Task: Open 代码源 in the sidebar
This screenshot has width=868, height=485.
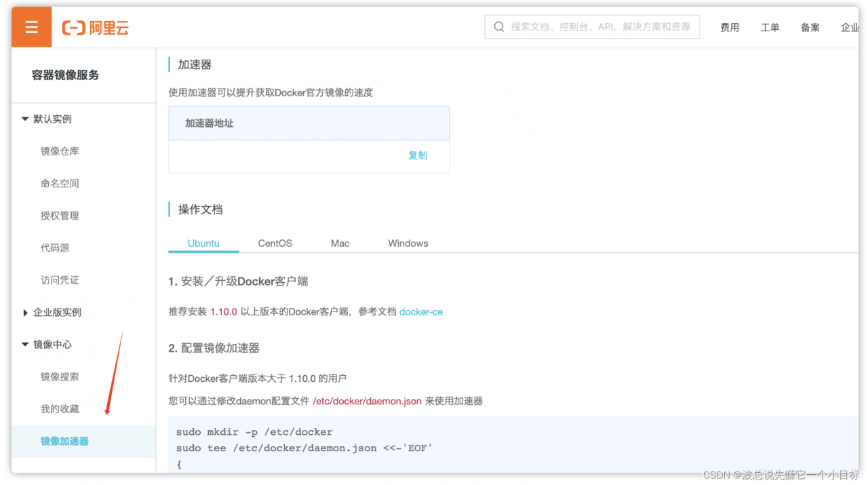Action: (x=55, y=248)
